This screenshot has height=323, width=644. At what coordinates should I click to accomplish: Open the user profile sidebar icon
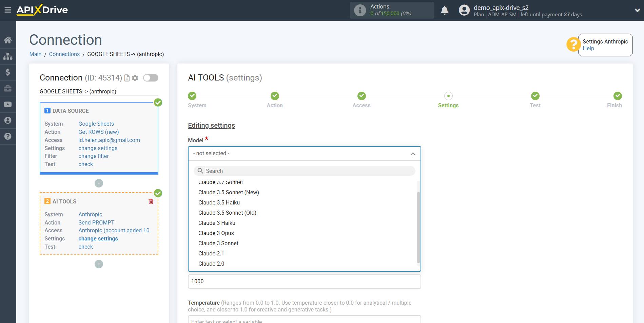8,120
